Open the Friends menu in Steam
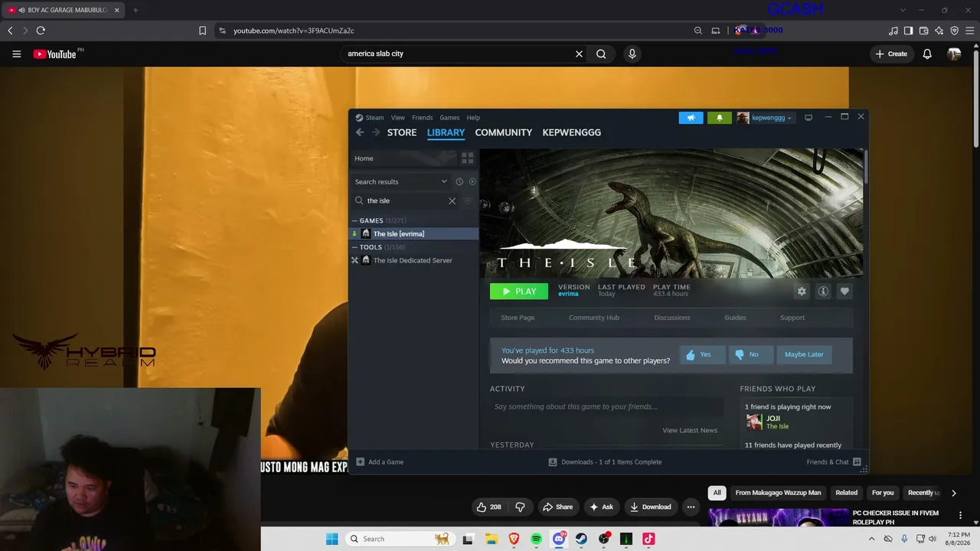980x551 pixels. click(422, 118)
